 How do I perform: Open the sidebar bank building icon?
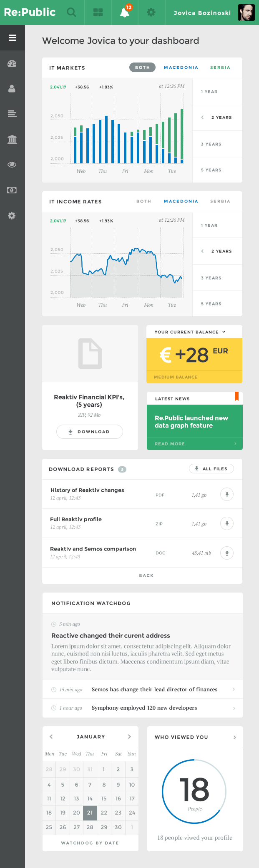(12, 139)
